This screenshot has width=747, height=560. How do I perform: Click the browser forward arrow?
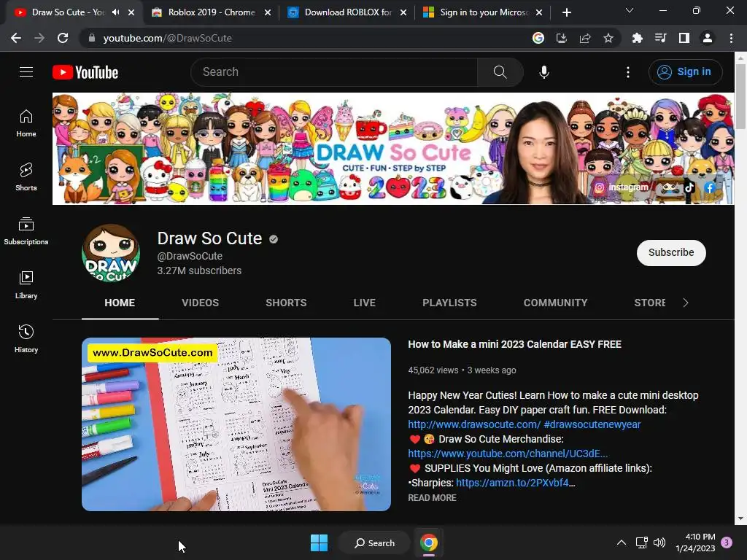[39, 38]
